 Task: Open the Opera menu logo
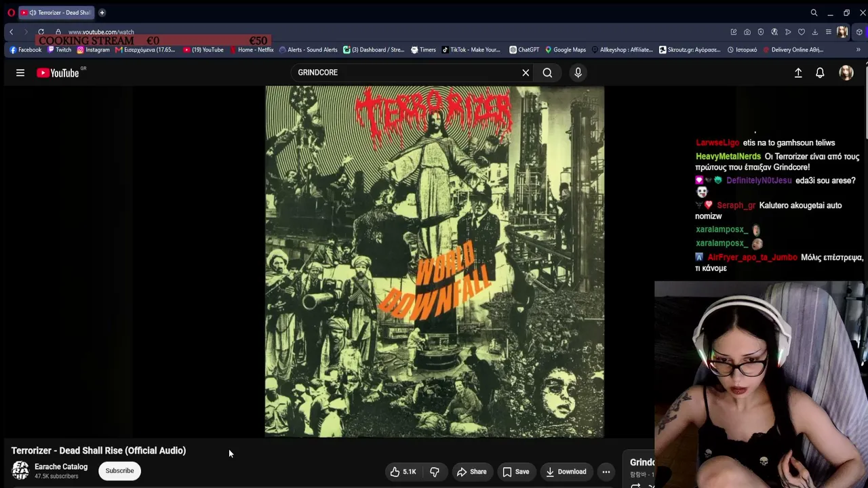tap(11, 12)
